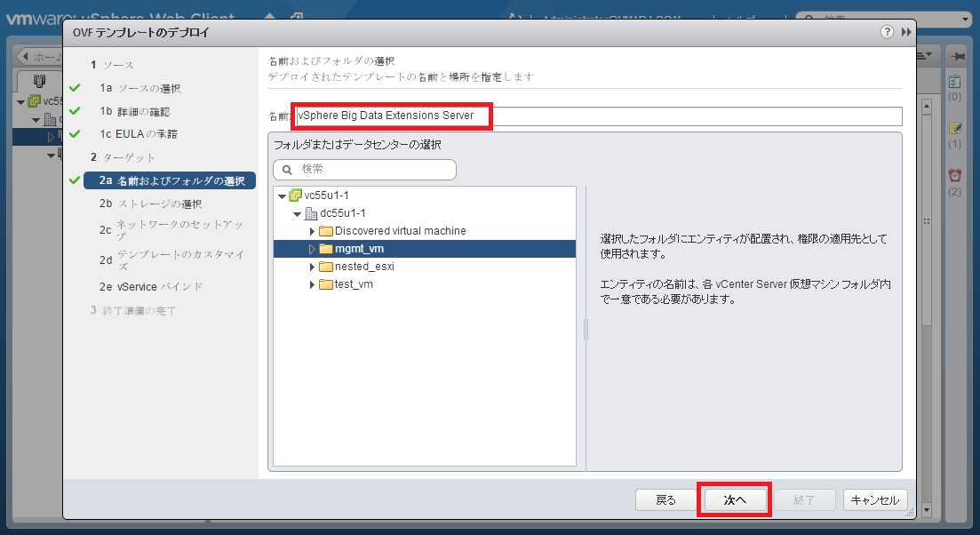Collapse the vc55u1-1 tree node

[282, 196]
